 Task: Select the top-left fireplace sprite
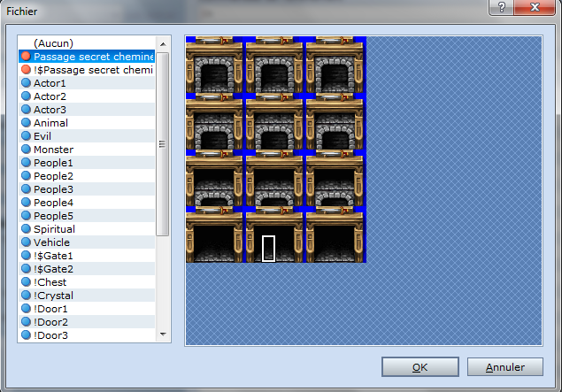(x=214, y=65)
